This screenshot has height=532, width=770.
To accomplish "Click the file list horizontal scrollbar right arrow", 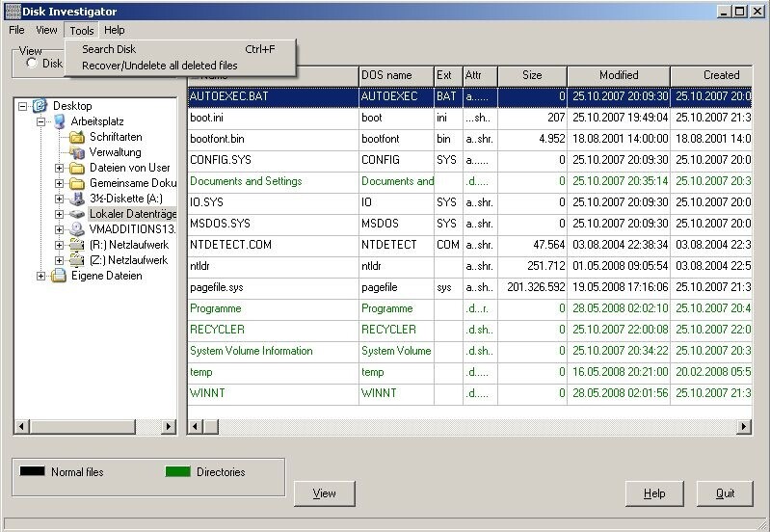I will click(744, 426).
